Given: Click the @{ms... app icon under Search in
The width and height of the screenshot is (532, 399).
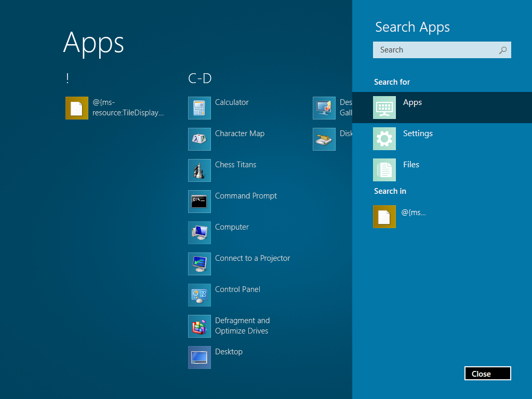Looking at the screenshot, I should (x=384, y=217).
